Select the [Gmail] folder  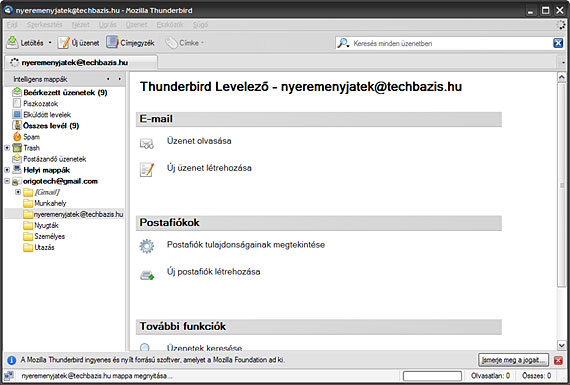[x=41, y=192]
